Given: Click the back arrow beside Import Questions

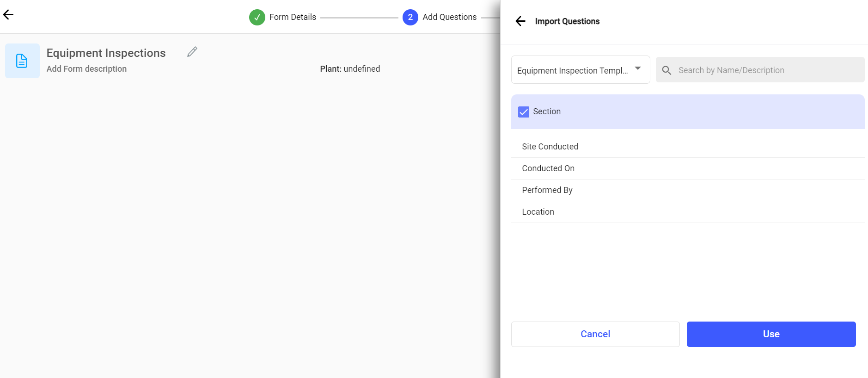Looking at the screenshot, I should [520, 21].
